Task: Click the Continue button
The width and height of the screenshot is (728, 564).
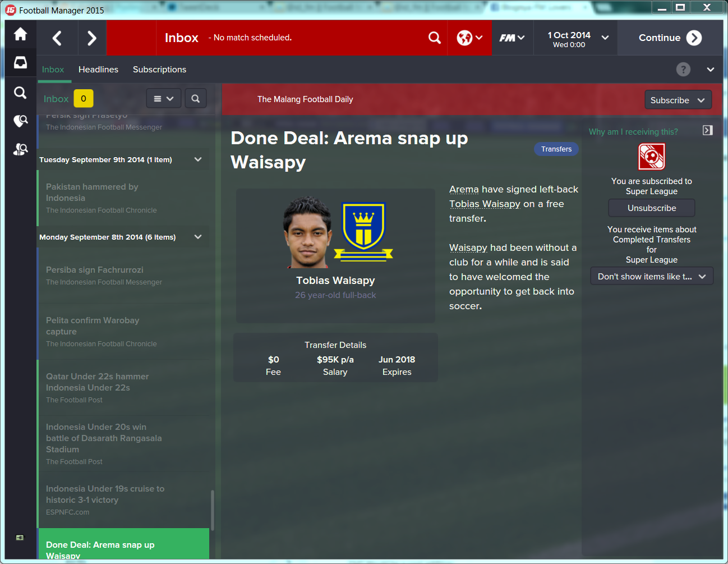Action: click(x=670, y=38)
